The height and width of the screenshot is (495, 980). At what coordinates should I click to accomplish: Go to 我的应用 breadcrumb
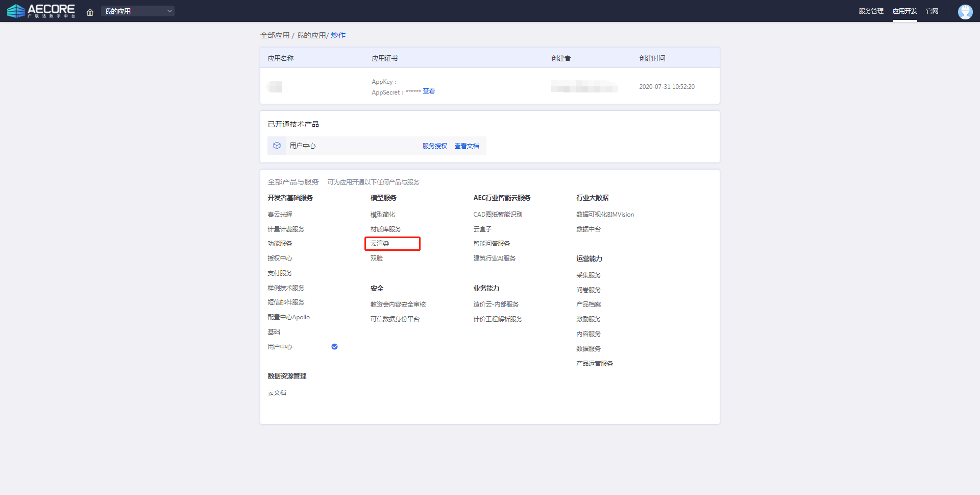coord(311,35)
